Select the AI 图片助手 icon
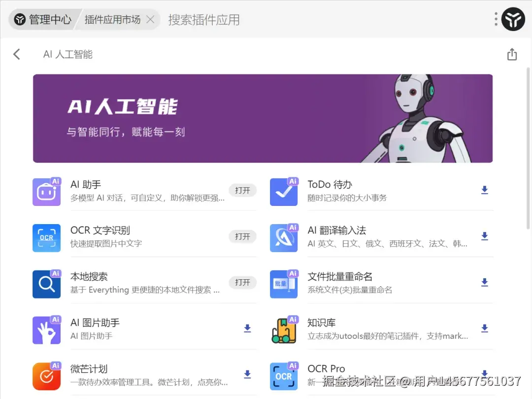 coord(46,329)
